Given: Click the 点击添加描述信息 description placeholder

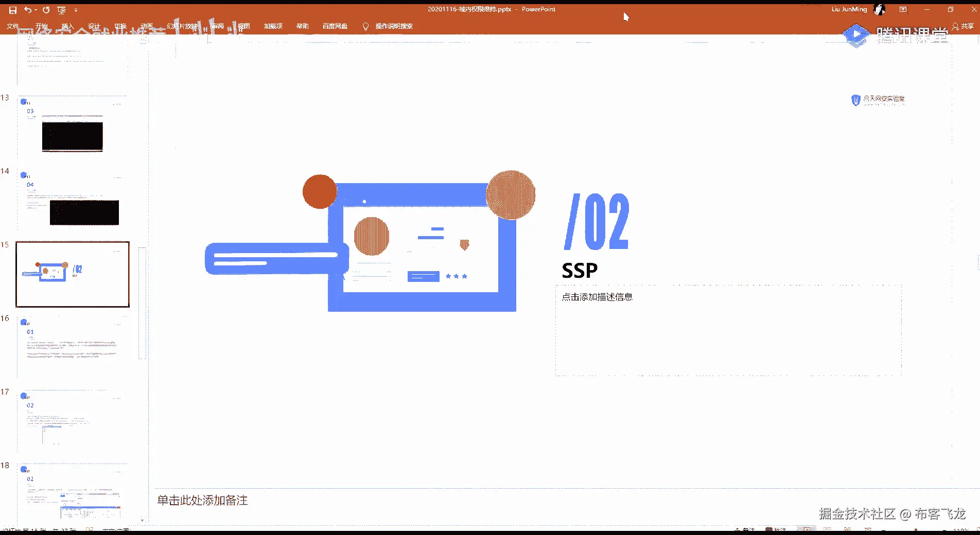Looking at the screenshot, I should 728,330.
